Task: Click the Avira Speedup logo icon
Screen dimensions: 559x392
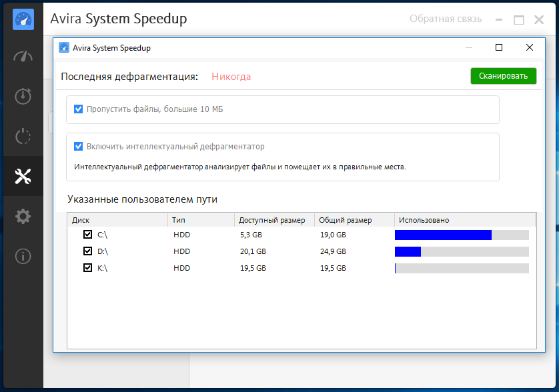Action: coord(23,19)
